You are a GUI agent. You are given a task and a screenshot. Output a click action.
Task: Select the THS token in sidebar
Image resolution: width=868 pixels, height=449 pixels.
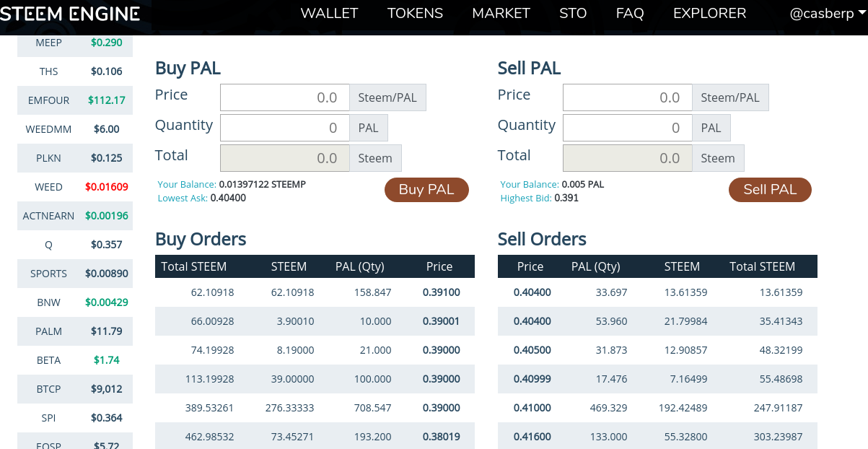(75, 71)
